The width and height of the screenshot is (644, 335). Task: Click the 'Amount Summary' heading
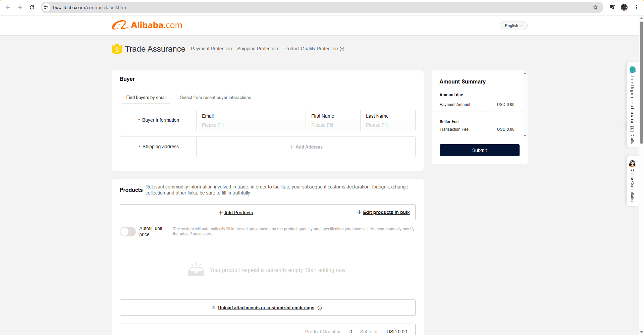point(463,81)
